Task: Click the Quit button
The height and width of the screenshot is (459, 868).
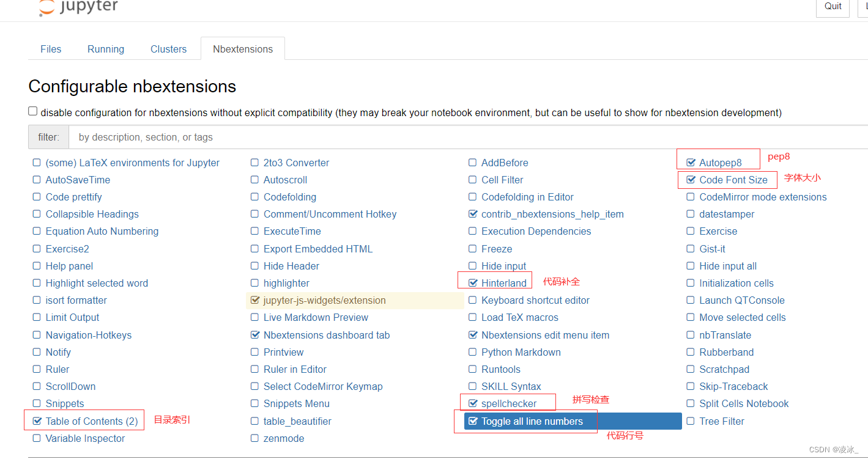Action: (x=833, y=7)
